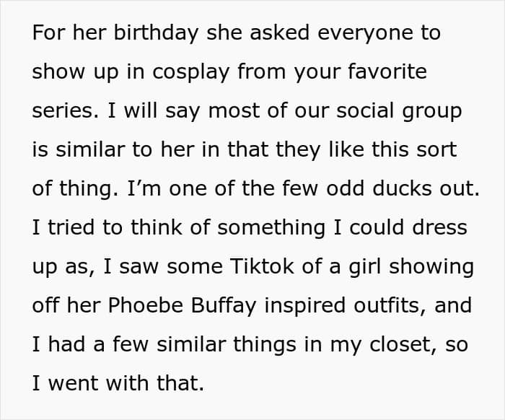Image resolution: width=505 pixels, height=420 pixels.
Task: Click the word "series."
Action: pos(66,110)
